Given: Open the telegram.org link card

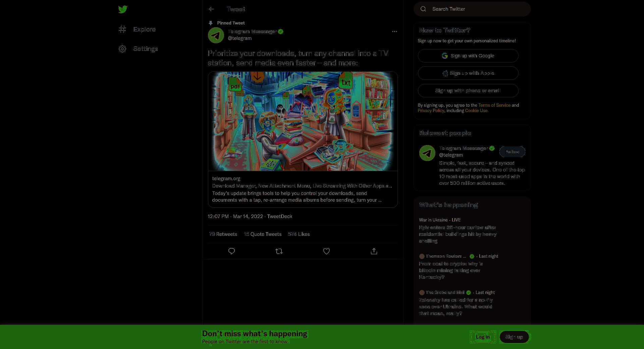Looking at the screenshot, I should tap(303, 189).
